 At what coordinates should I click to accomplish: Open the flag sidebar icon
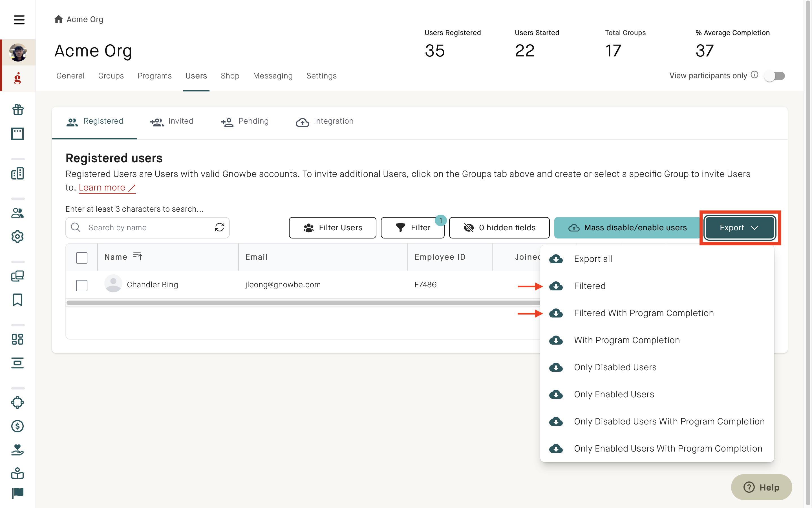point(18,493)
